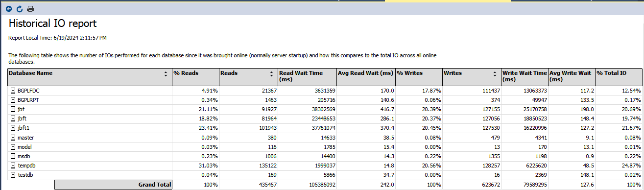Click the Avg Read Wait (ms) header
This screenshot has width=644, height=190.
click(365, 77)
